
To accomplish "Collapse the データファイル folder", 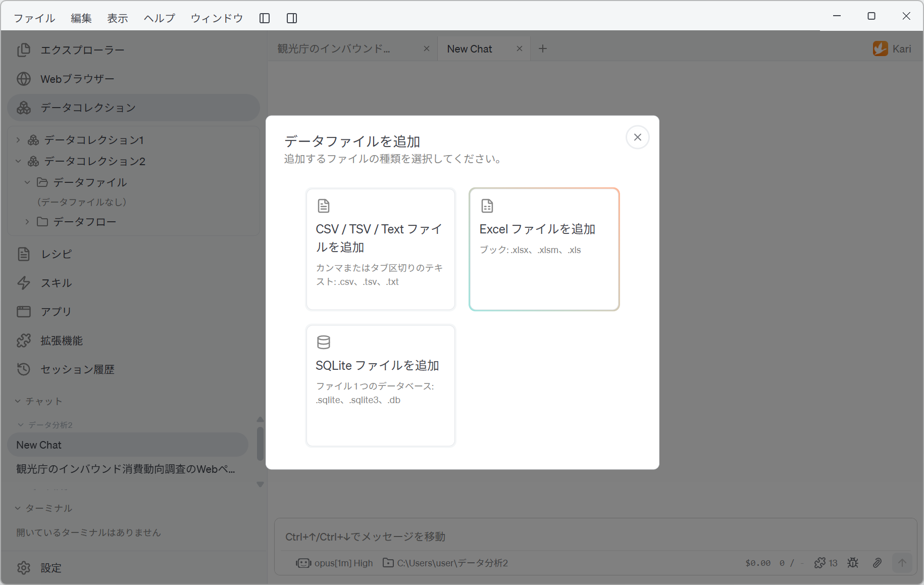I will click(x=27, y=182).
